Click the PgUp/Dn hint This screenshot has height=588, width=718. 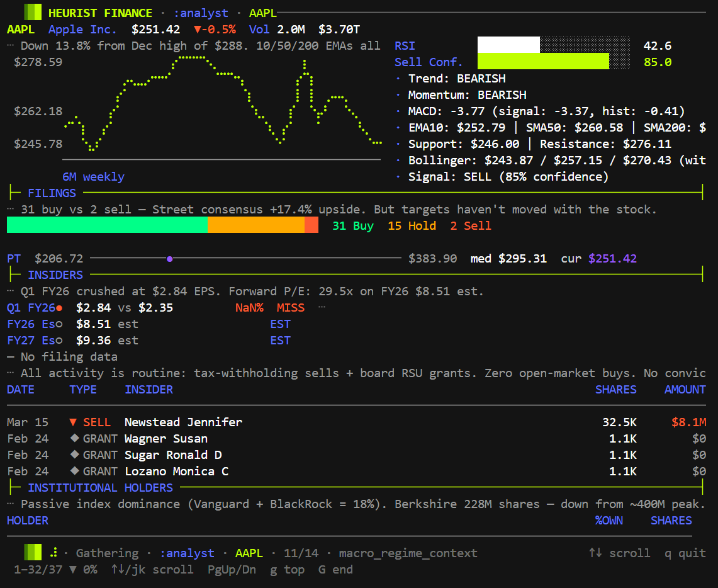coord(232,569)
